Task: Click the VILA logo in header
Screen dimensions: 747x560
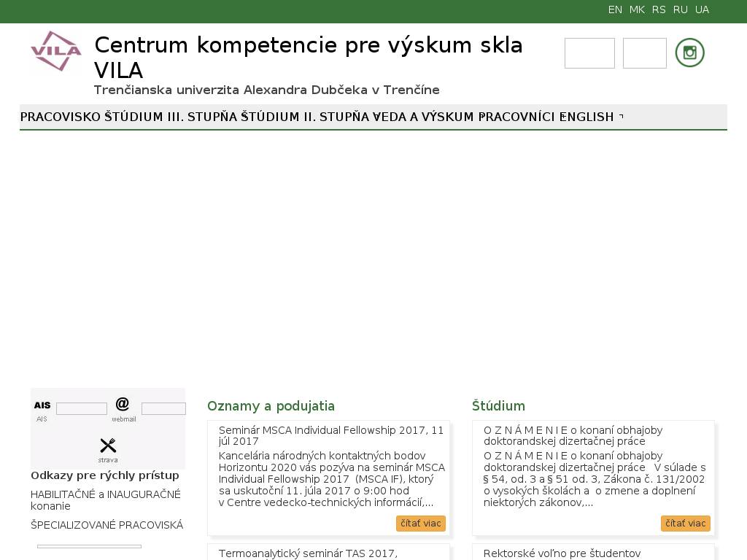Action: (x=55, y=51)
